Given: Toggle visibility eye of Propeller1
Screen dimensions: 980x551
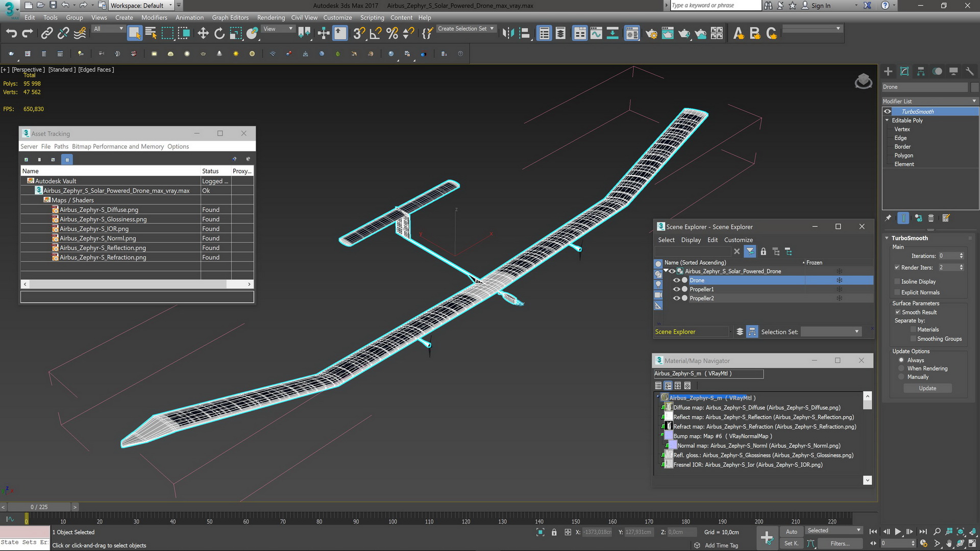Looking at the screenshot, I should click(676, 289).
